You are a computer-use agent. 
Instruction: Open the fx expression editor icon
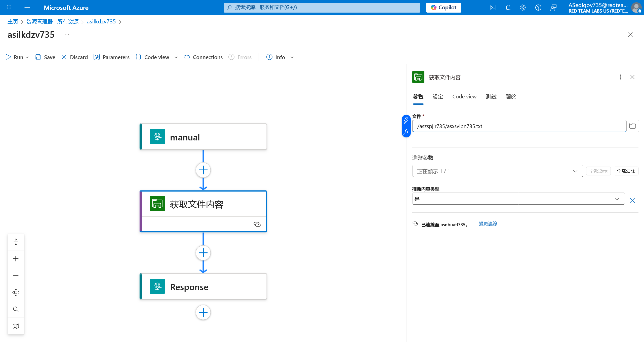point(406,132)
